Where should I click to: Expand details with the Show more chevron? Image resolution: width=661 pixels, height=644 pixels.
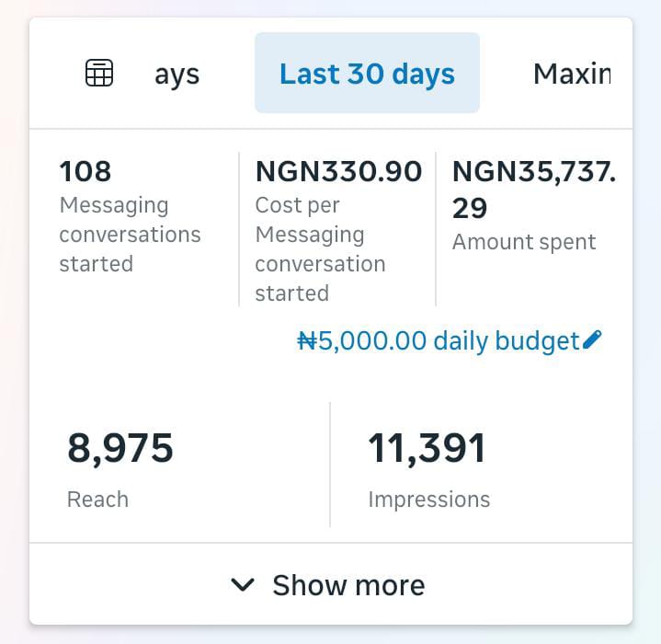(243, 585)
